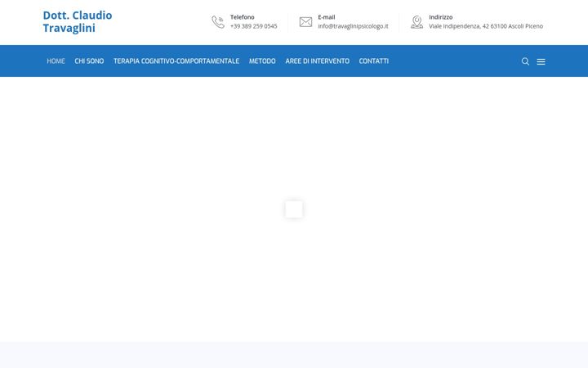Navigate to the CONTATTI page
This screenshot has height=368, width=588.
point(373,61)
